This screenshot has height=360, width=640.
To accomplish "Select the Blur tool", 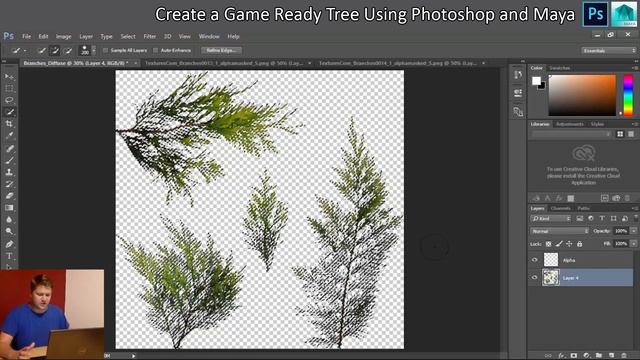I will 9,219.
